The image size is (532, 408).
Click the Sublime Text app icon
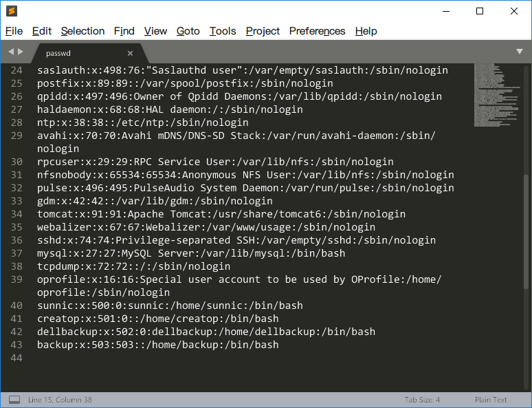click(12, 11)
